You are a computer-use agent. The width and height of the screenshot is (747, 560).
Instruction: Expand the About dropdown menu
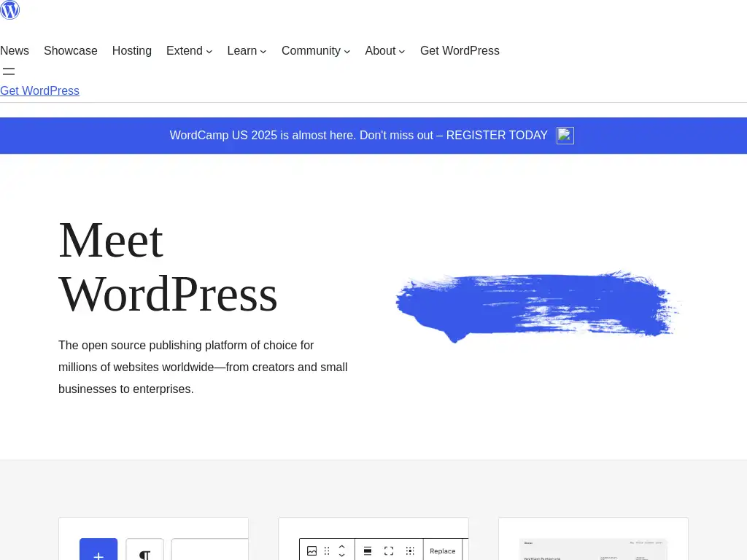point(384,51)
